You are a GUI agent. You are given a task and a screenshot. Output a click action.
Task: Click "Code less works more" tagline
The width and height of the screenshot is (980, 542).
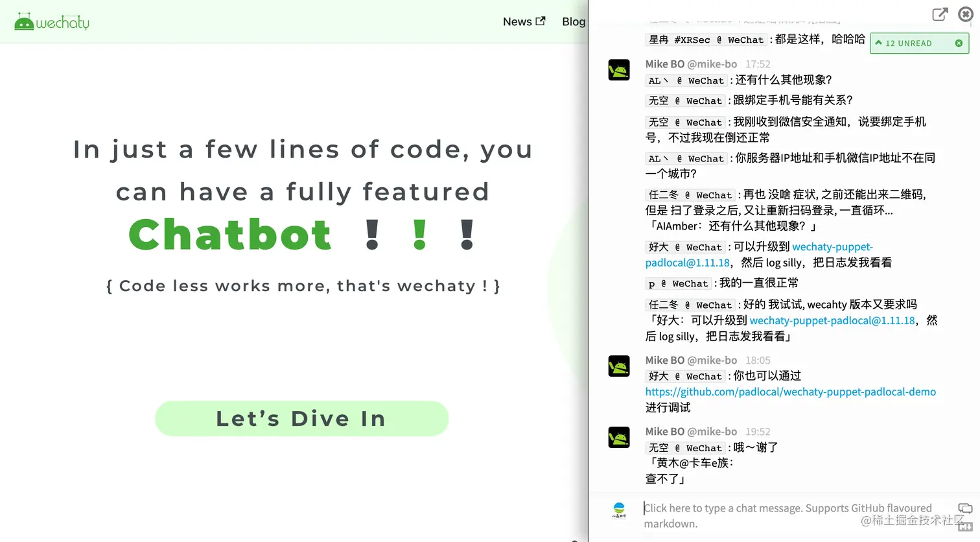point(303,286)
